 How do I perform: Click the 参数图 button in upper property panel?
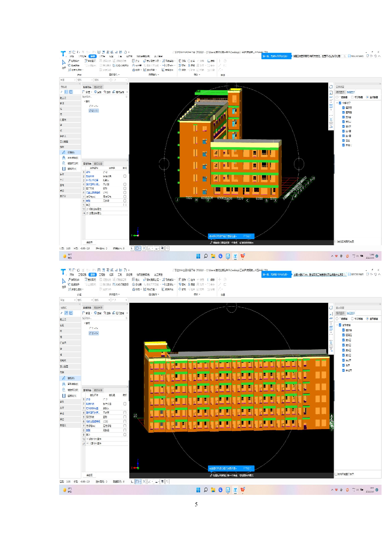coord(89,243)
